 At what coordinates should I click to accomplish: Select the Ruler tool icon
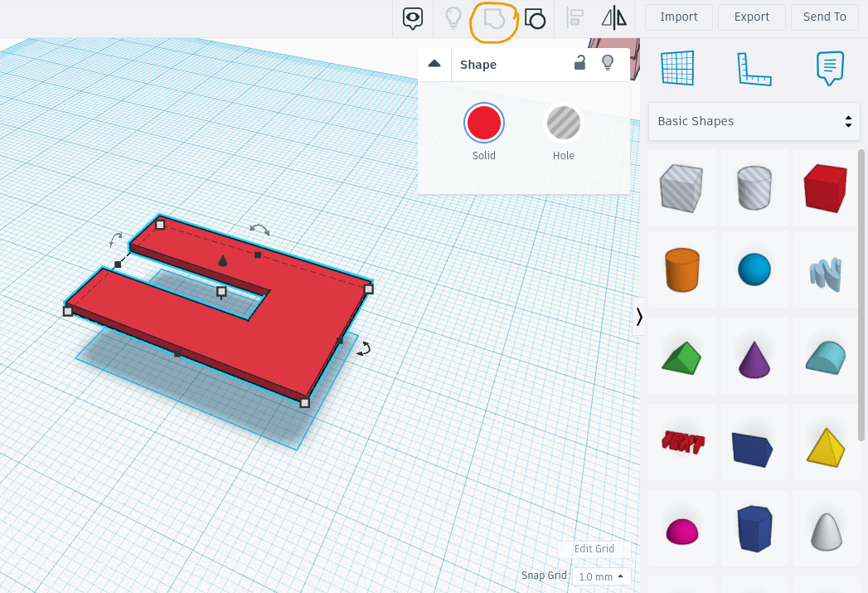pyautogui.click(x=754, y=69)
